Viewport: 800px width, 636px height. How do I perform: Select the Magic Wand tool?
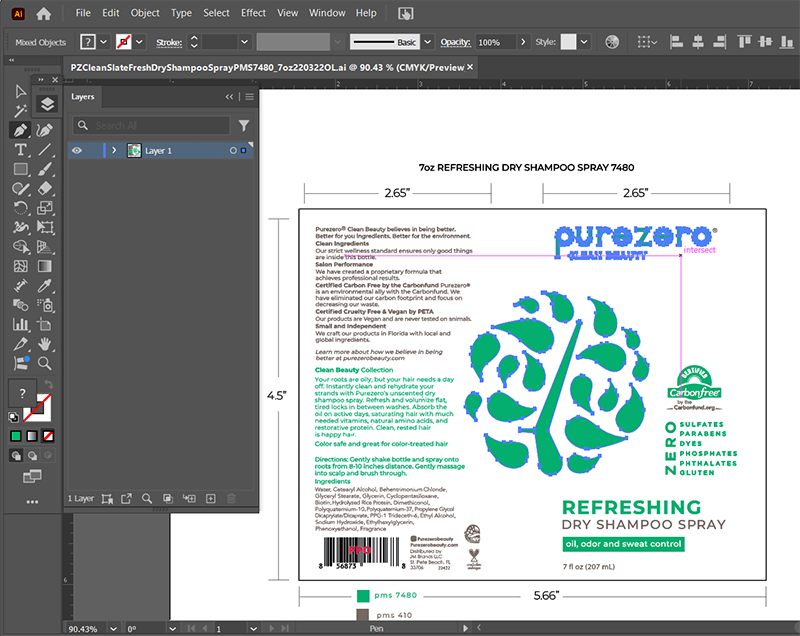(20, 111)
